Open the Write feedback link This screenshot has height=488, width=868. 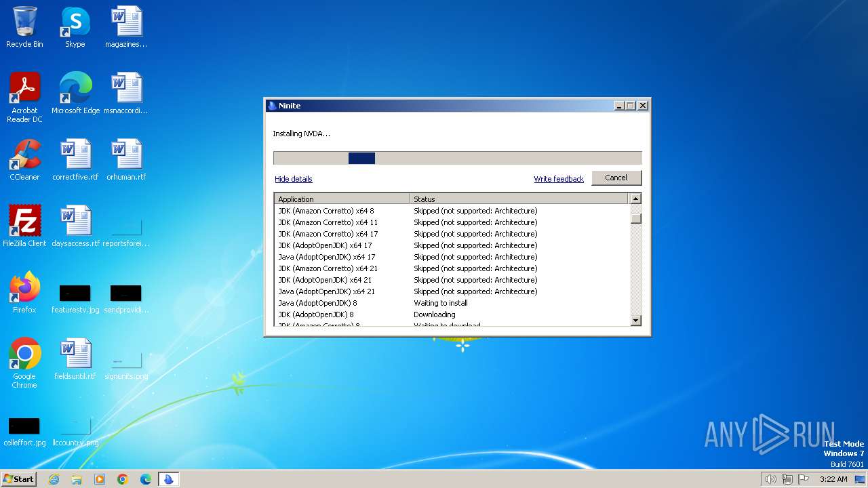559,179
